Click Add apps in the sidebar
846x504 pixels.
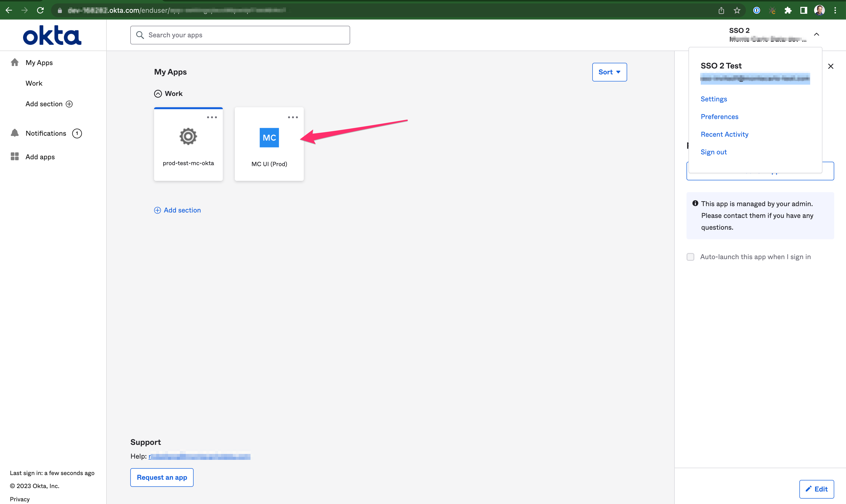point(40,157)
